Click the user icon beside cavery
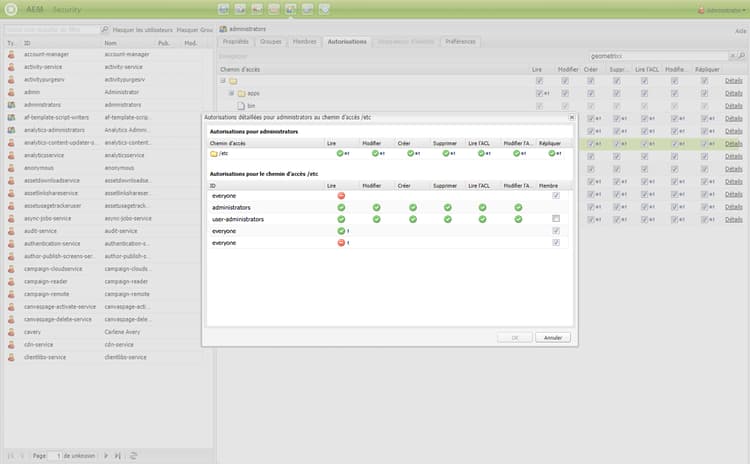 [x=11, y=332]
